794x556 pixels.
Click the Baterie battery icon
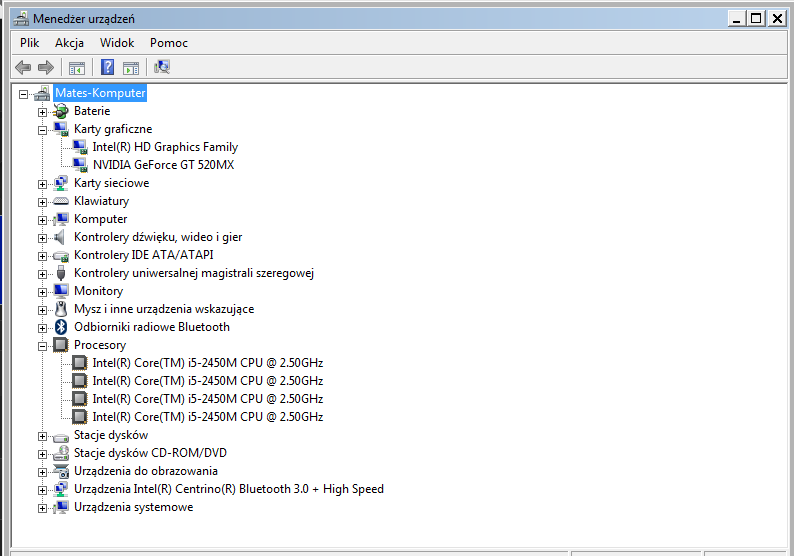(x=61, y=111)
